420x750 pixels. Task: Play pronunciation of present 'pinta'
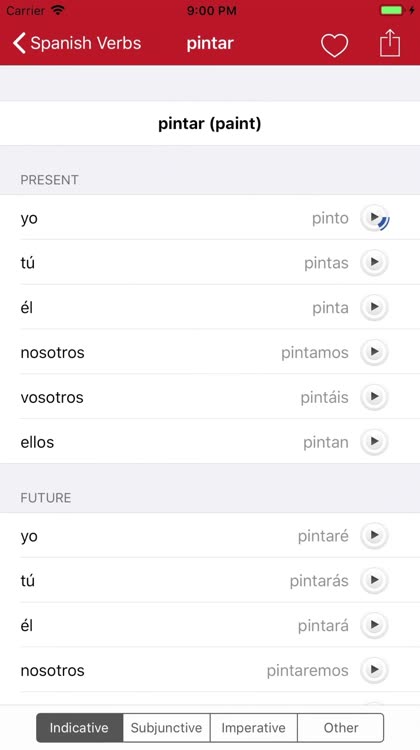coord(374,307)
